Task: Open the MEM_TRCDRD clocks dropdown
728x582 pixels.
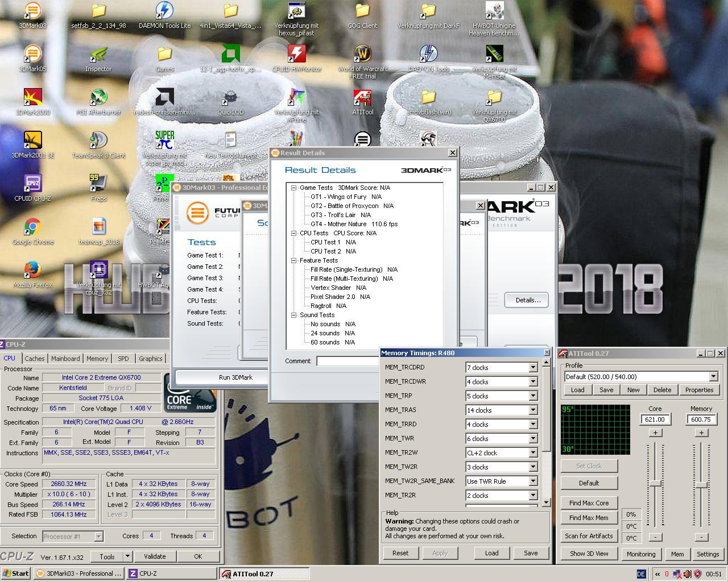Action: pyautogui.click(x=533, y=368)
